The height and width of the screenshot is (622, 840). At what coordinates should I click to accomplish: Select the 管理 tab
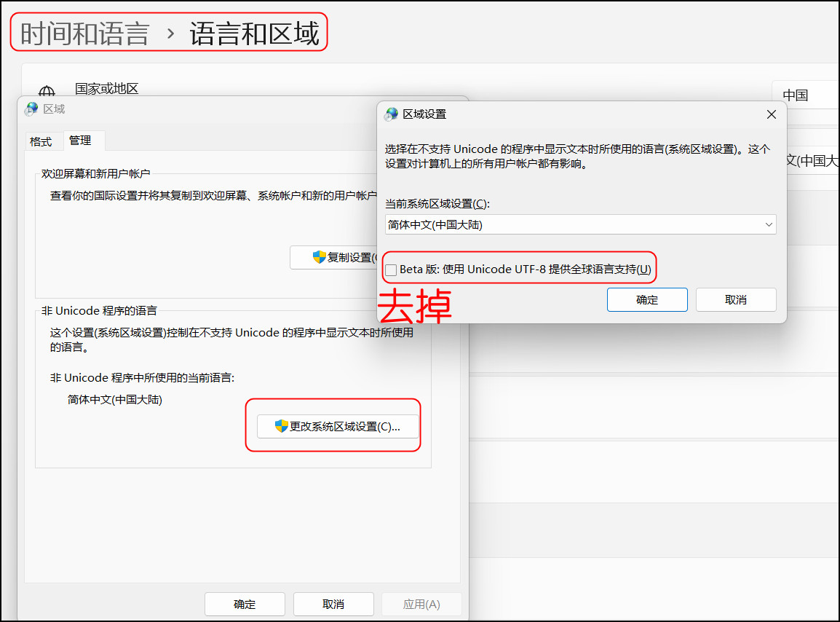(80, 141)
